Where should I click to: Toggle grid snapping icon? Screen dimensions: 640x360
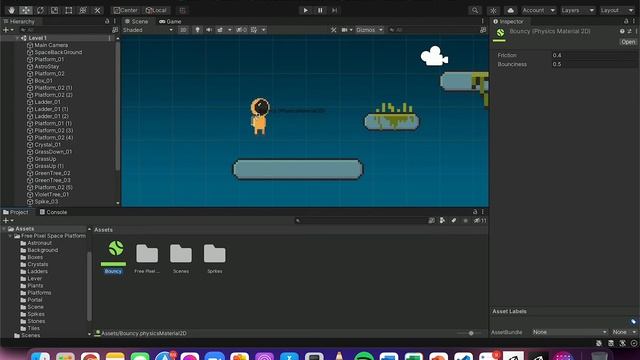pyautogui.click(x=182, y=10)
